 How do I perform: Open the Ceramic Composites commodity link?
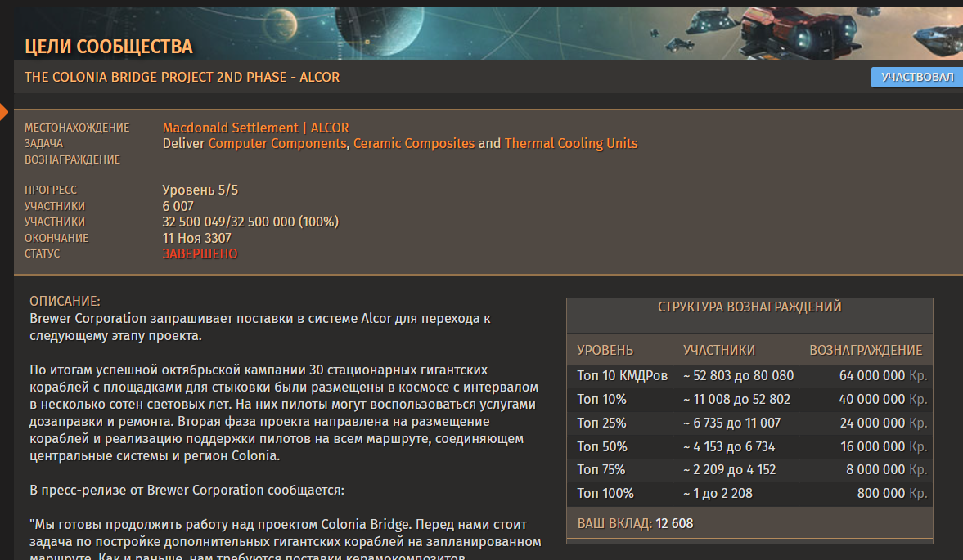(x=414, y=144)
